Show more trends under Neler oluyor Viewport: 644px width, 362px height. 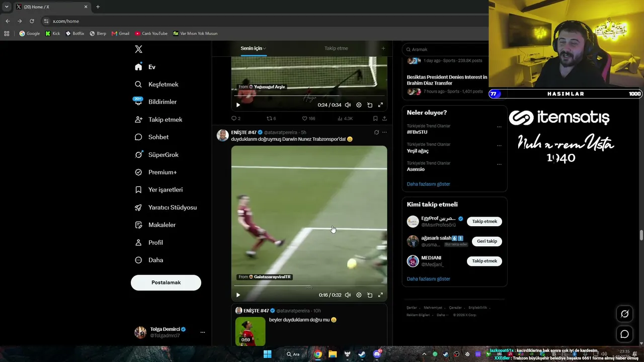(x=429, y=184)
